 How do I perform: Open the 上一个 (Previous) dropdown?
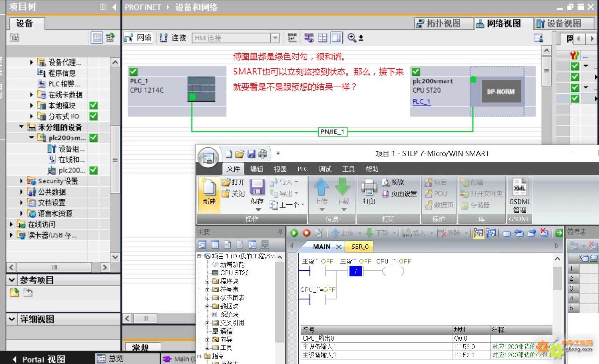coord(302,204)
